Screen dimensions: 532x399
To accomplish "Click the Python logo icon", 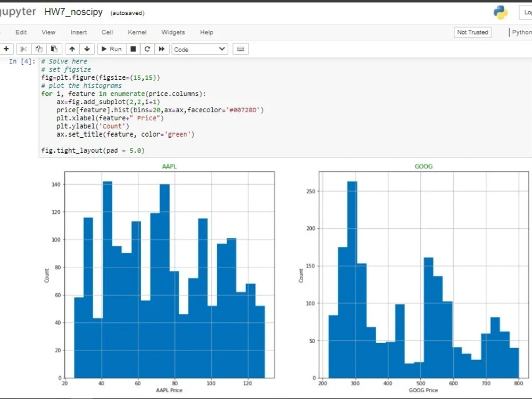I will (501, 13).
